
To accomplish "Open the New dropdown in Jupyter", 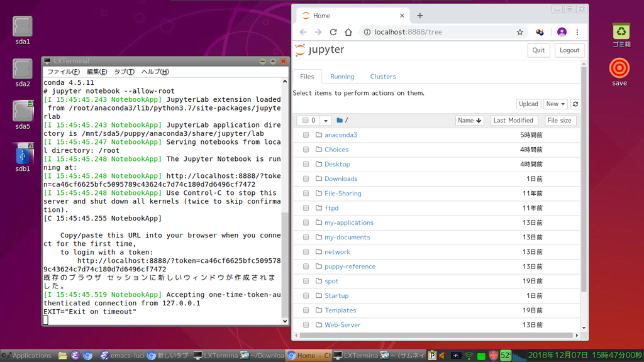I will point(555,104).
